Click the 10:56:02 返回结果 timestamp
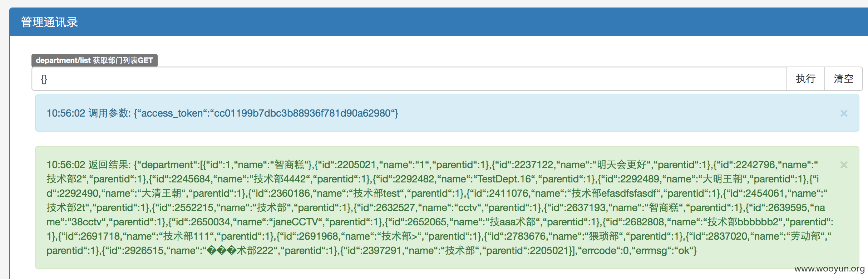868x279 pixels. 66,165
